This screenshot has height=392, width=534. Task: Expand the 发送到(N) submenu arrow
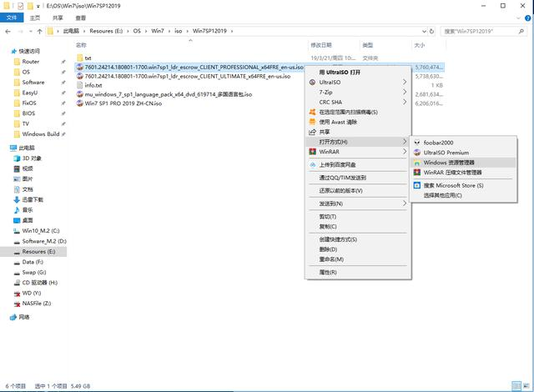coord(404,204)
